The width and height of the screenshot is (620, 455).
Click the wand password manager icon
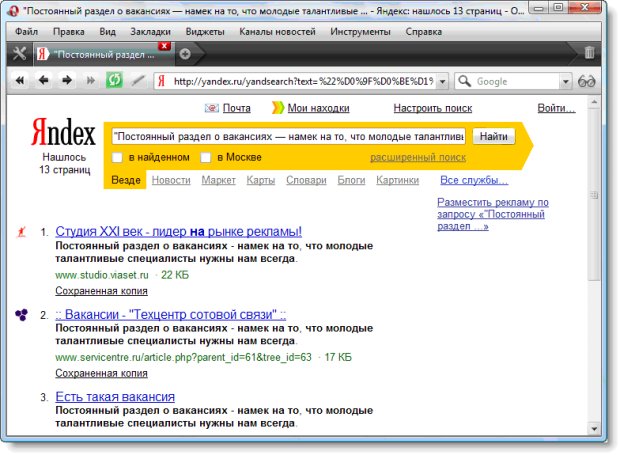click(x=138, y=81)
